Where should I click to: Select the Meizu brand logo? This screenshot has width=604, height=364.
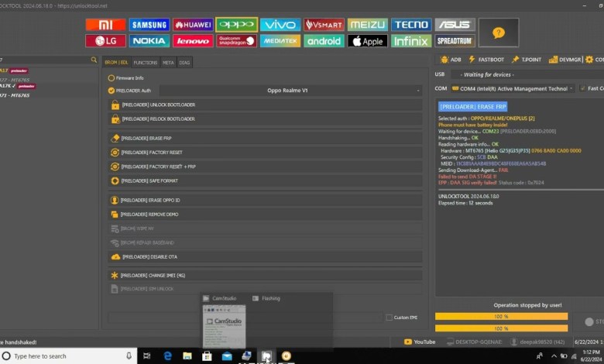(x=368, y=25)
